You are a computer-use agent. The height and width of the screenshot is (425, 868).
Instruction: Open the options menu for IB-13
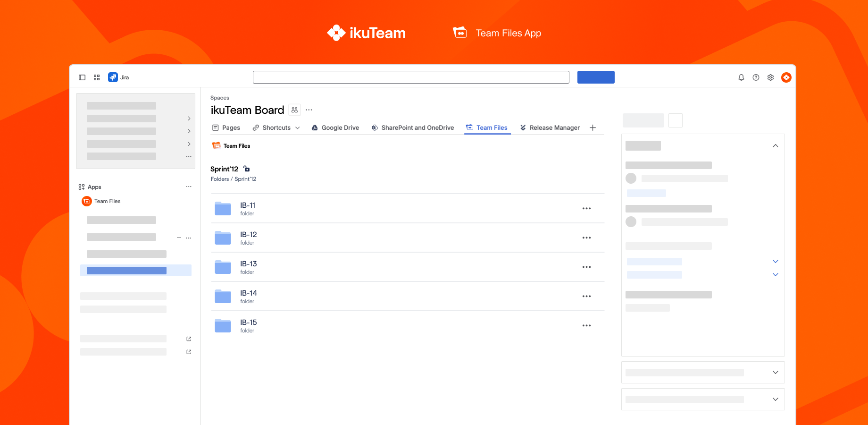pos(586,267)
